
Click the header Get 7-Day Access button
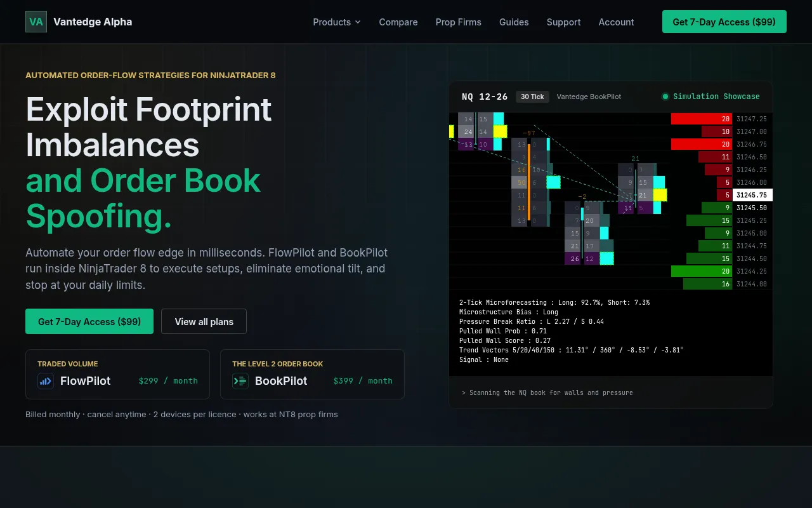click(724, 22)
